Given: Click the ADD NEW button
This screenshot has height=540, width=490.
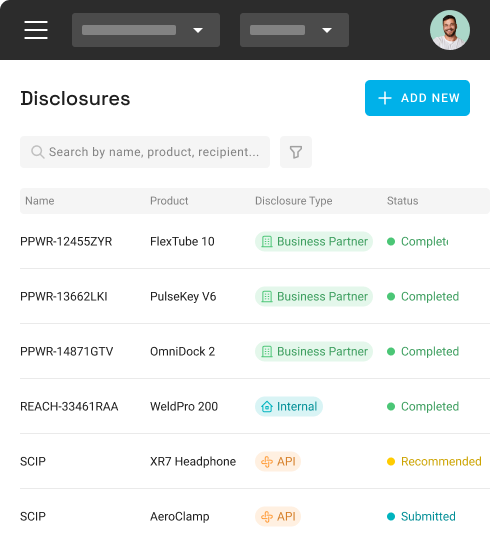Looking at the screenshot, I should click(417, 98).
